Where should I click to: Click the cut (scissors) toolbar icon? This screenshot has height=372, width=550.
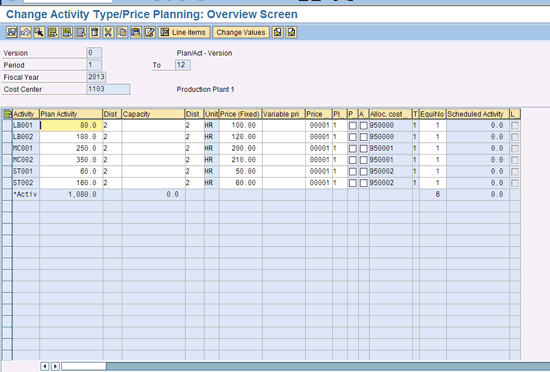pos(108,32)
